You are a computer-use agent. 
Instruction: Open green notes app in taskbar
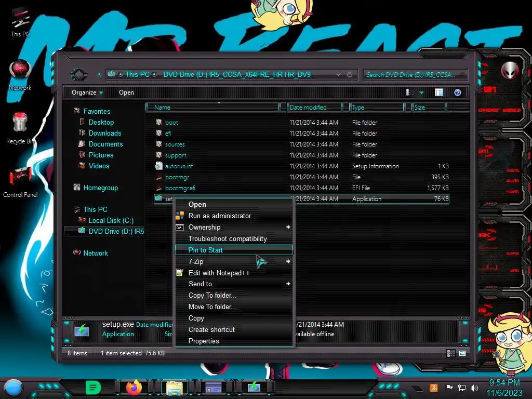pyautogui.click(x=93, y=388)
